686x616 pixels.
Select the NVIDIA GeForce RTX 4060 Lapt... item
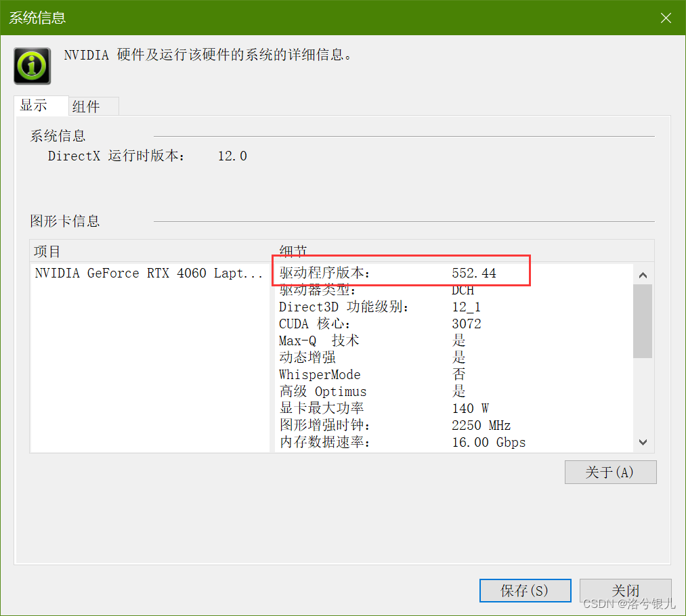(149, 273)
